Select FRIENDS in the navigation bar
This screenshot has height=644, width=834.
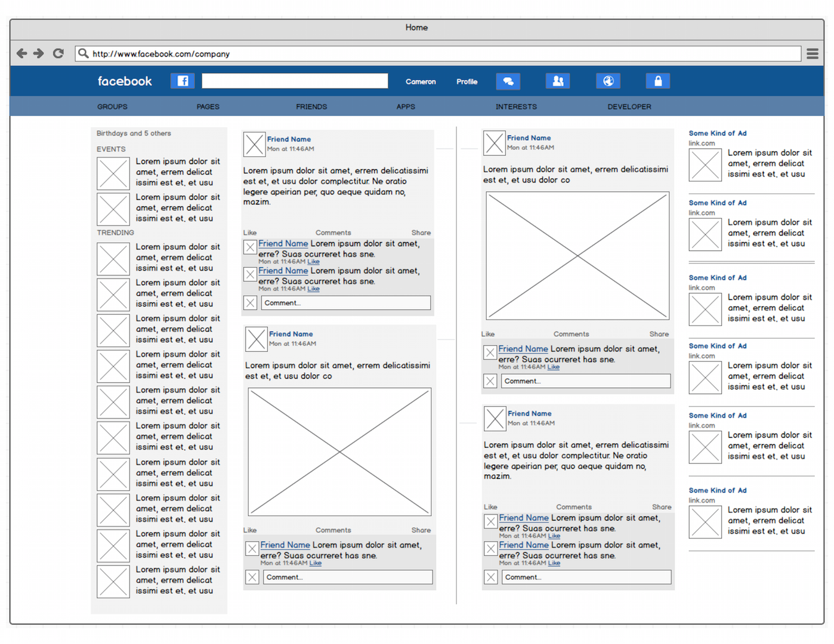311,107
